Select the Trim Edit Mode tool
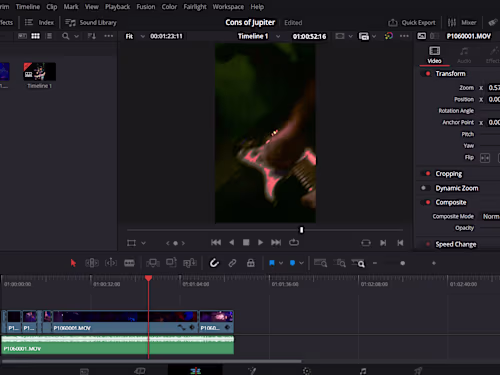Image resolution: width=500 pixels, height=375 pixels. 92,263
